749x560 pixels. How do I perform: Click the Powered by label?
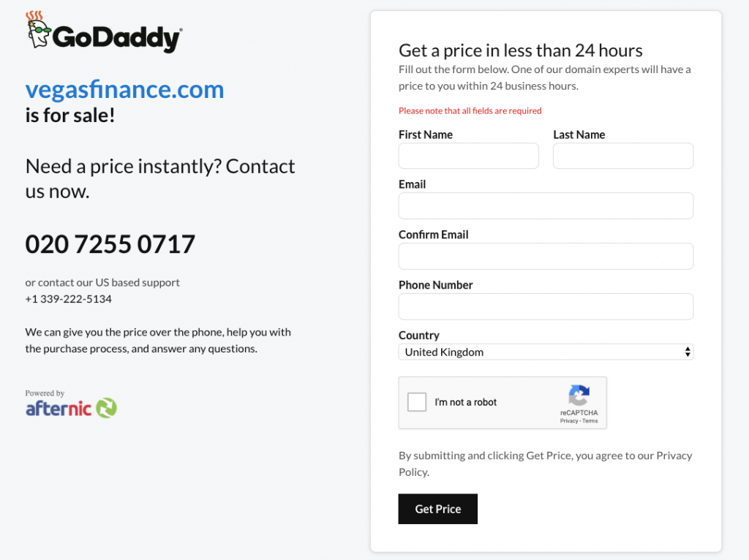[45, 393]
